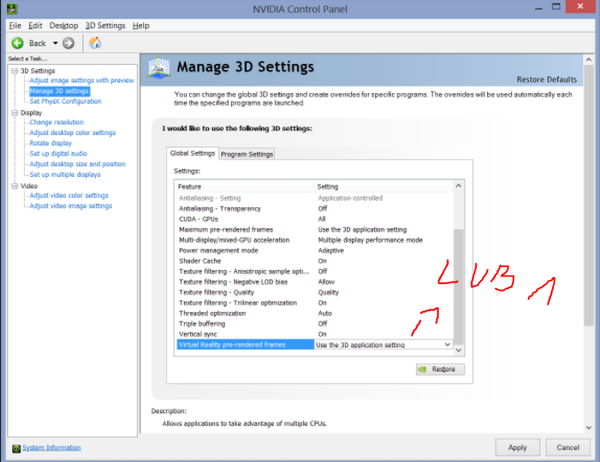Open the File menu
The height and width of the screenshot is (462, 600).
pos(15,26)
